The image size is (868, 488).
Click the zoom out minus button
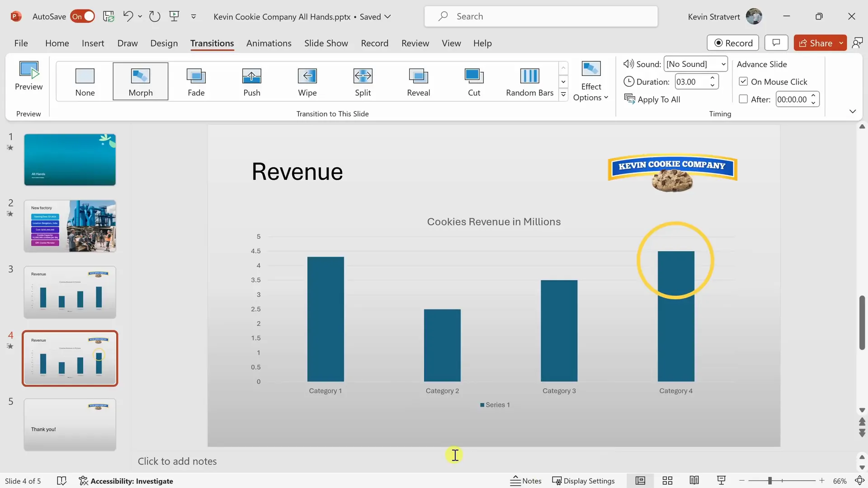pos(742,481)
